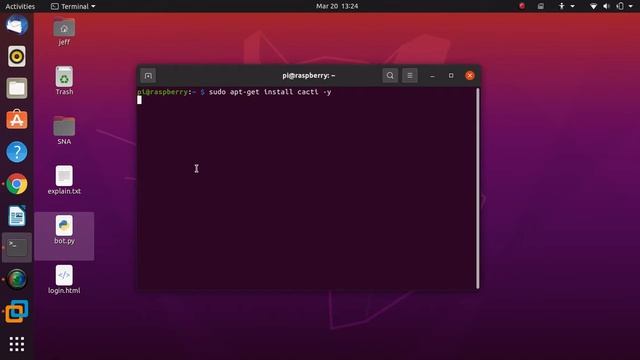Click the removable drive tray icon
This screenshot has width=640, height=360.
pos(541,6)
